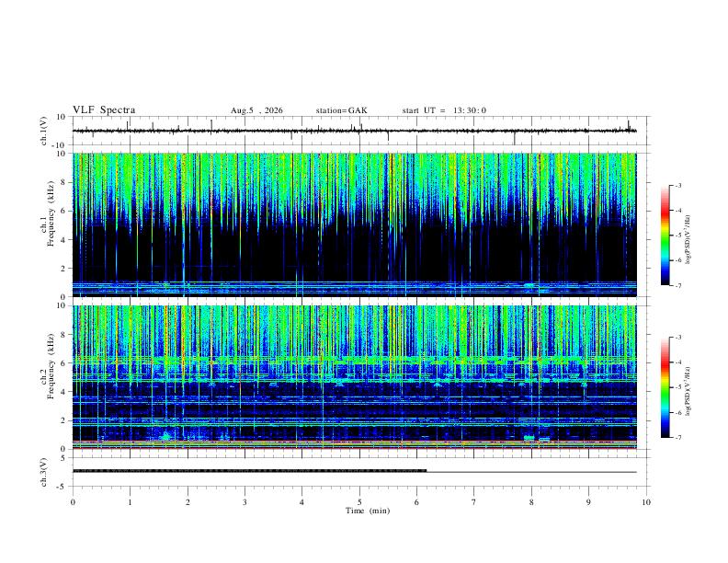Click the ch.2 spectrogram color scale bar

pos(665,387)
